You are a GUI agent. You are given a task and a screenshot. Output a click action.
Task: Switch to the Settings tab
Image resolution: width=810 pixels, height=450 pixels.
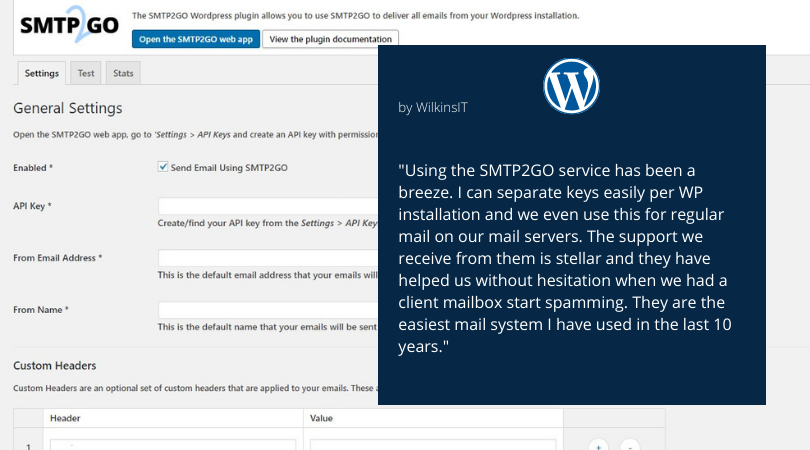click(42, 73)
